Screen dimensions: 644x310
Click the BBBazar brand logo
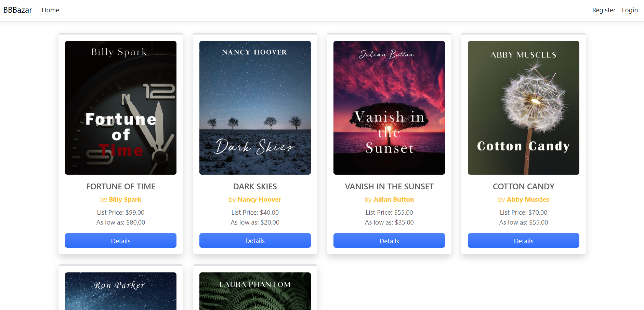(18, 10)
